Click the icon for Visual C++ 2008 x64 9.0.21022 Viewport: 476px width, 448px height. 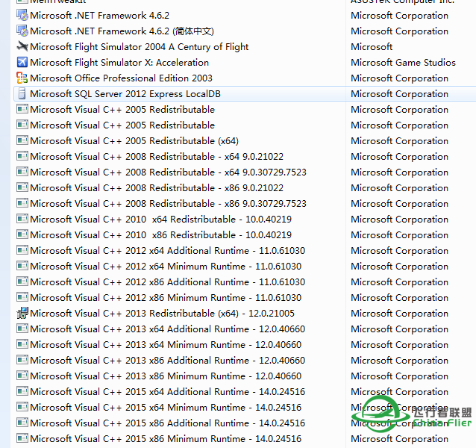[22, 156]
